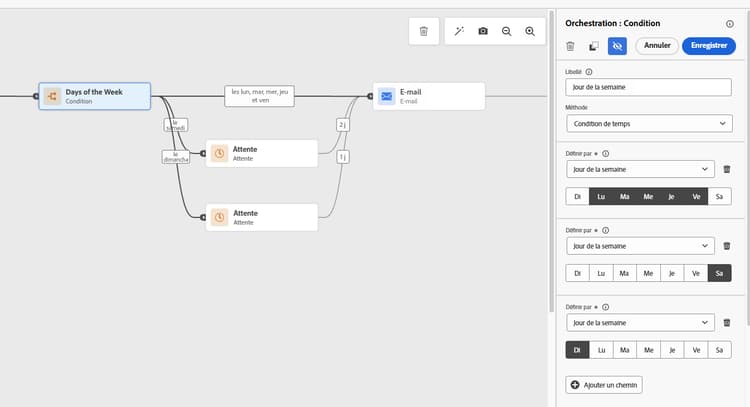Click info icon of second Définir par
This screenshot has width=750, height=407.
pyautogui.click(x=606, y=230)
